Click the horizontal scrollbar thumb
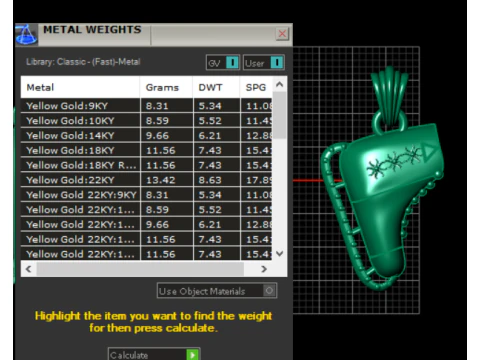This screenshot has width=480, height=360. coord(140,269)
